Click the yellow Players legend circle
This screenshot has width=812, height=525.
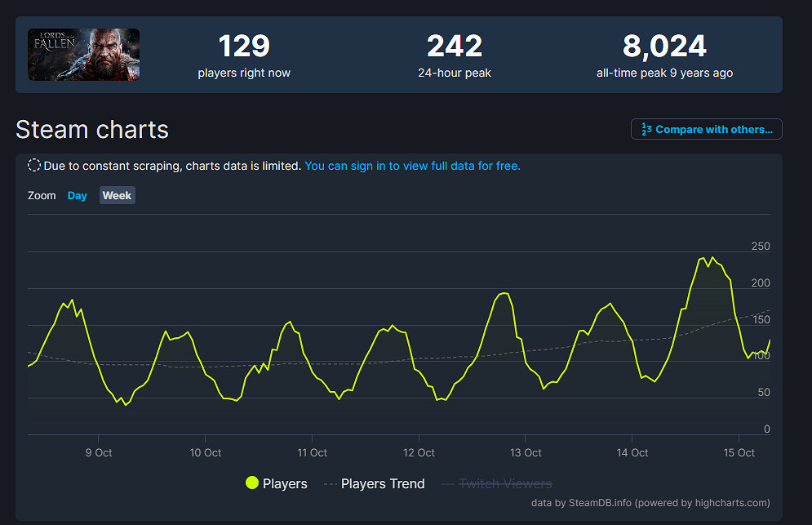tap(252, 483)
